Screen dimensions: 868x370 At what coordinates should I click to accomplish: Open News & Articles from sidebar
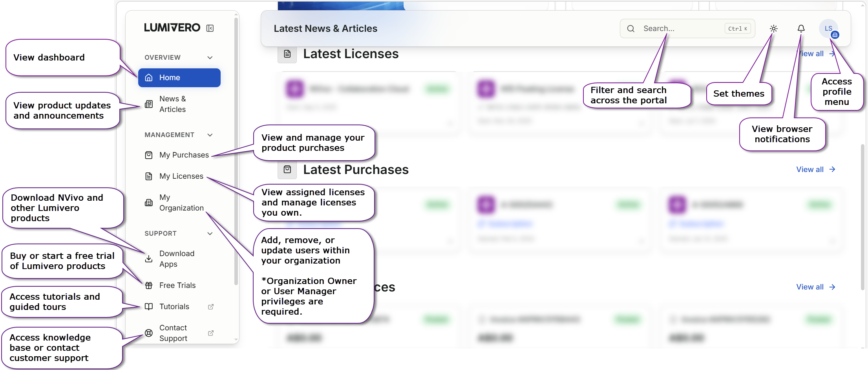172,104
